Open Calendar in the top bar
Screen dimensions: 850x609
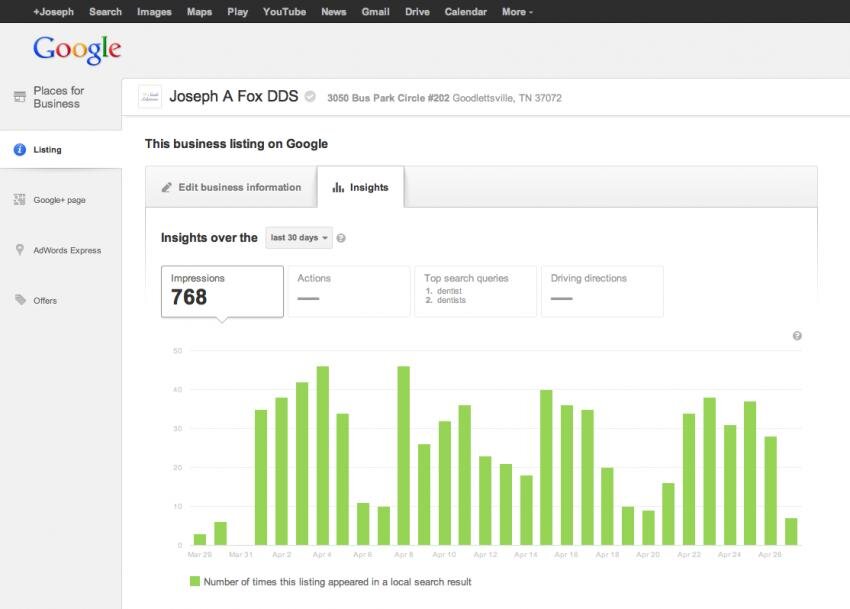tap(465, 11)
